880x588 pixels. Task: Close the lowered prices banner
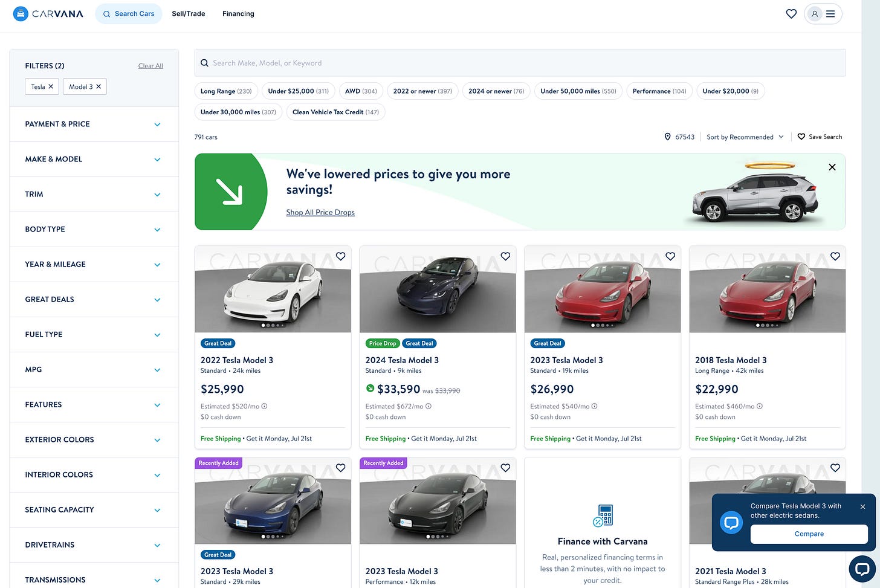(x=832, y=167)
